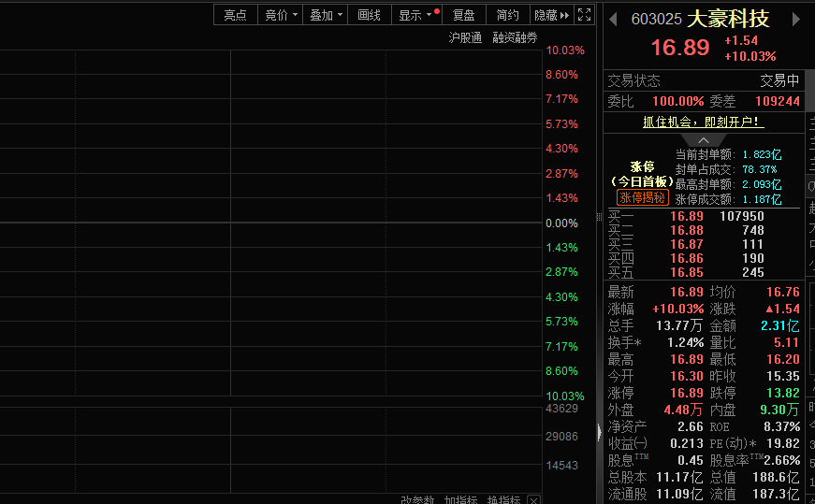
Task: Expand the 显示 display dropdown
Action: 415,15
